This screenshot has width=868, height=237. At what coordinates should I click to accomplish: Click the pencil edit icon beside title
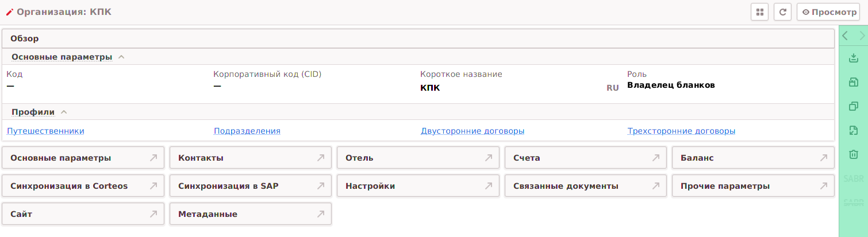[9, 11]
